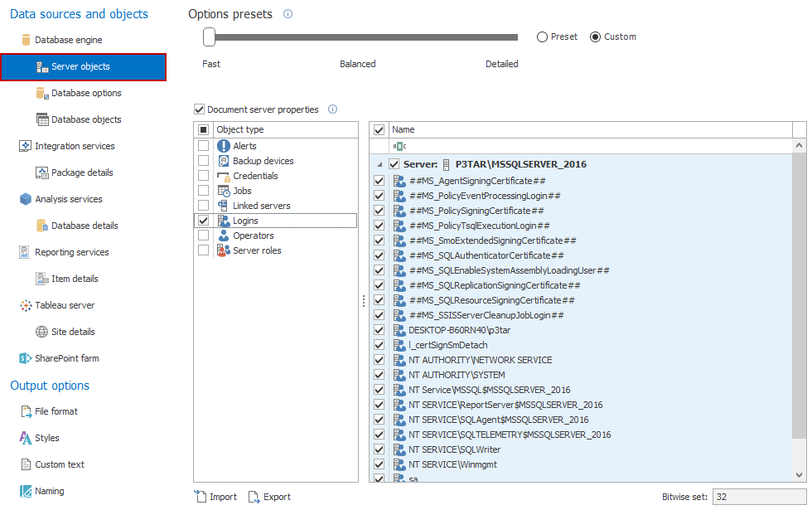Click the Jobs icon
812x510 pixels.
pyautogui.click(x=224, y=192)
